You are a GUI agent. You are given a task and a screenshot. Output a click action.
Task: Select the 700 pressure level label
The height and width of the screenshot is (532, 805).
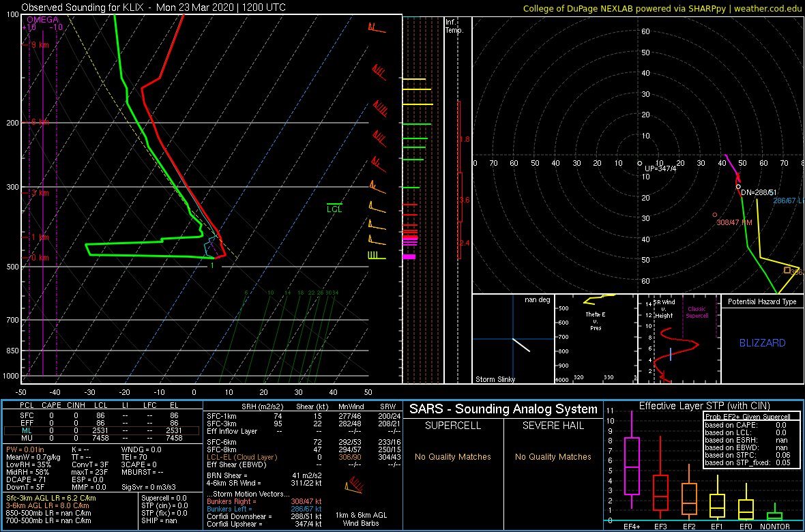12,320
